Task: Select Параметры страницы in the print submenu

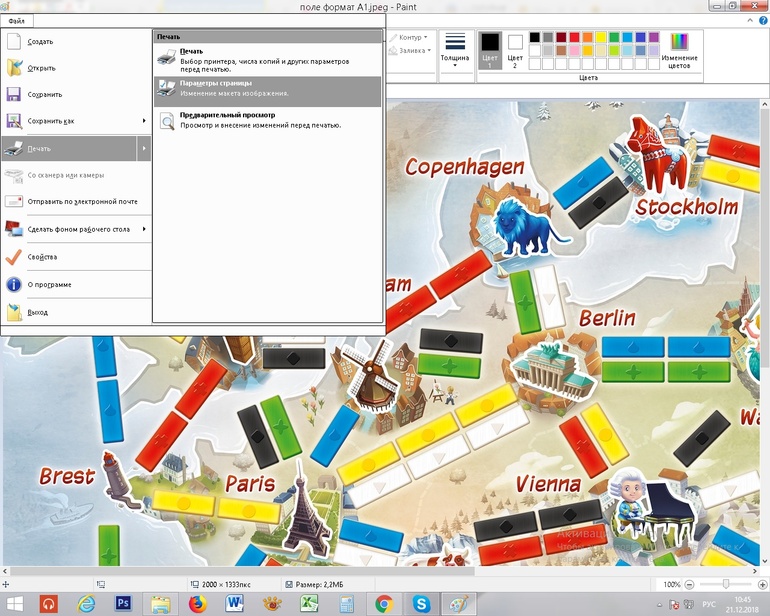Action: (x=267, y=88)
